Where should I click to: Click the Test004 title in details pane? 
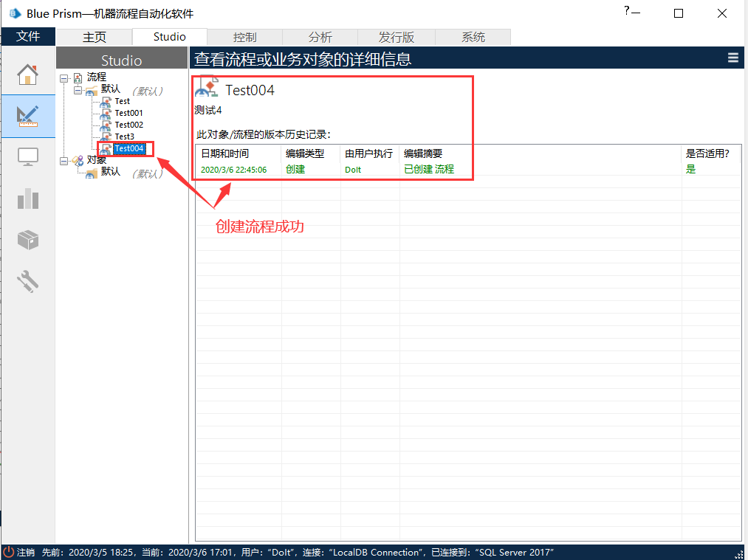click(250, 90)
